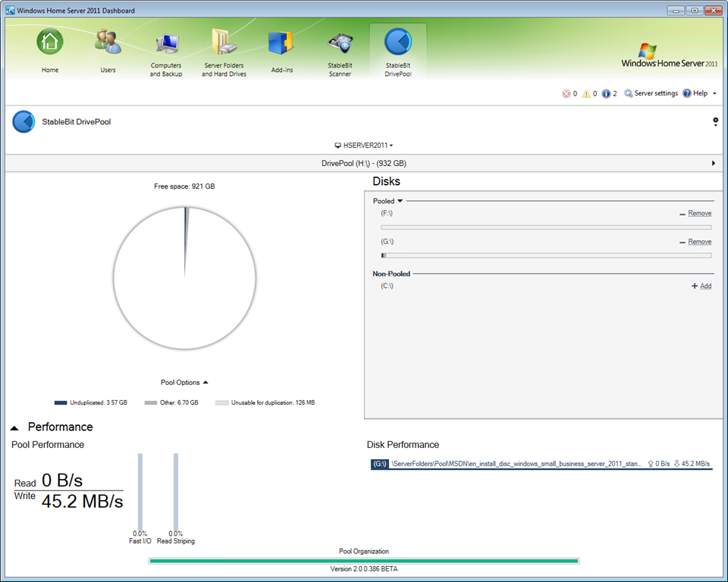Click the critical alerts red icon

(x=566, y=94)
